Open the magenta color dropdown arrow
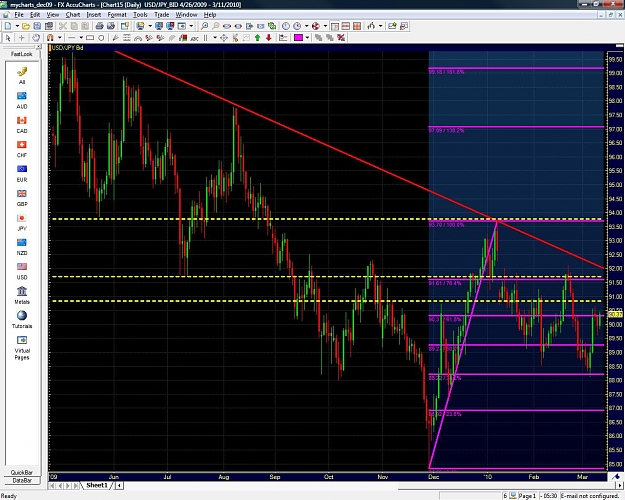This screenshot has height=500, width=625. click(307, 37)
